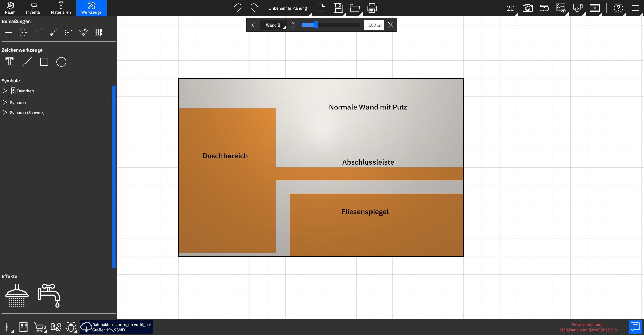The width and height of the screenshot is (644, 335).
Task: Expand the Favoriten symbol group
Action: tap(5, 91)
